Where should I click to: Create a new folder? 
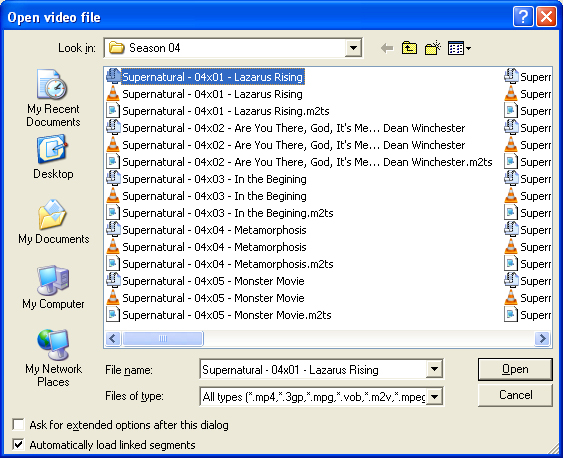click(x=433, y=48)
